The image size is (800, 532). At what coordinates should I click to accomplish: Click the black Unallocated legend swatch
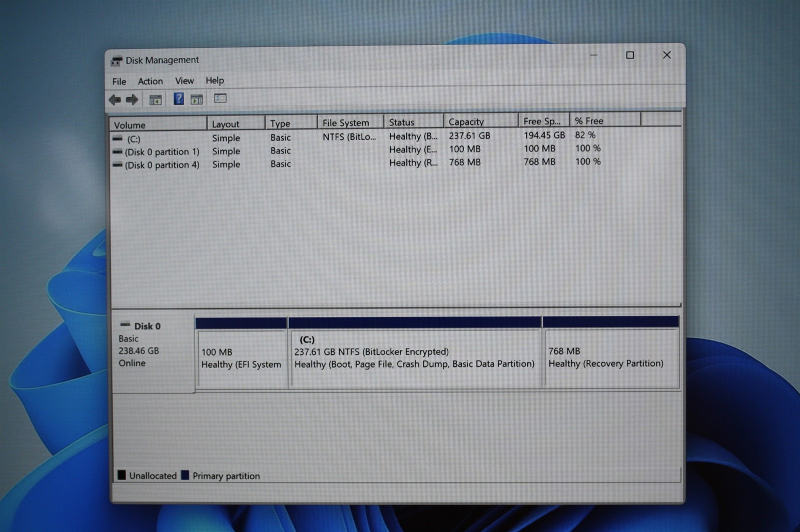tap(122, 475)
